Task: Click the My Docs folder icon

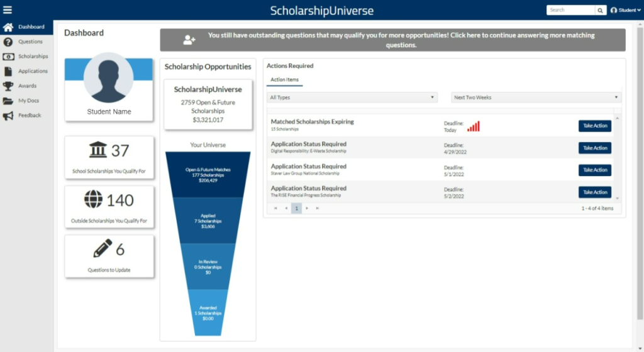Action: point(8,101)
